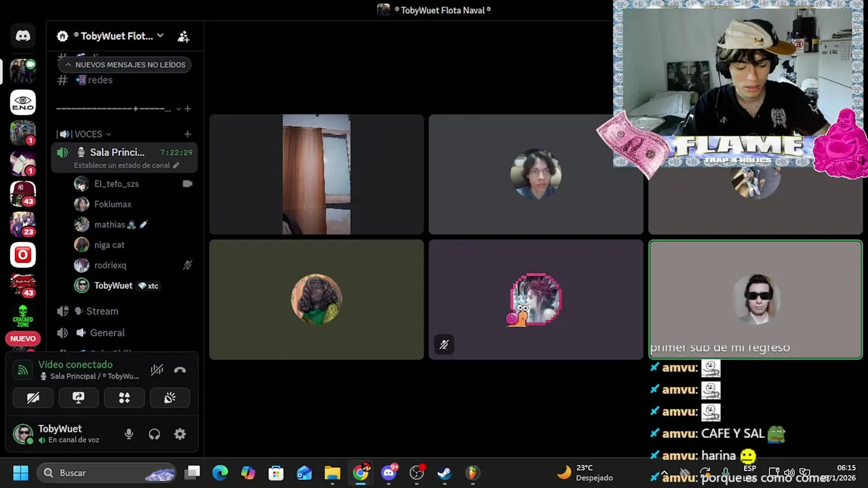Image resolution: width=868 pixels, height=488 pixels.
Task: Open the Cracked Zone server
Action: 23,316
